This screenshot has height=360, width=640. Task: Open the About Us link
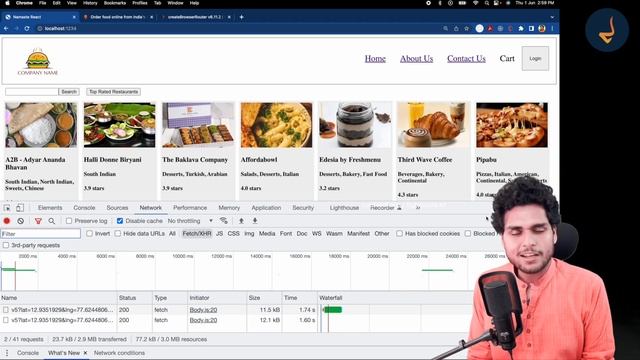coord(416,58)
